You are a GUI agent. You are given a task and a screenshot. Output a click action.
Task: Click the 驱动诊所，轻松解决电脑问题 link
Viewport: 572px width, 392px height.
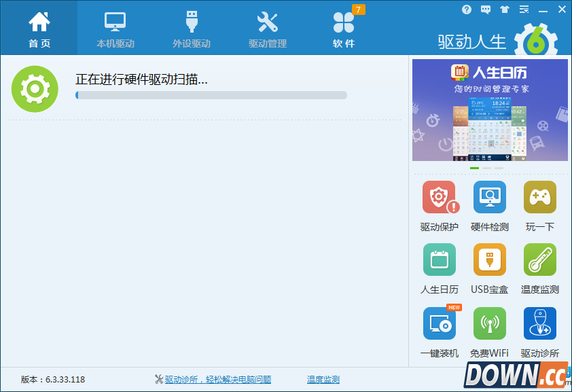[x=217, y=380]
